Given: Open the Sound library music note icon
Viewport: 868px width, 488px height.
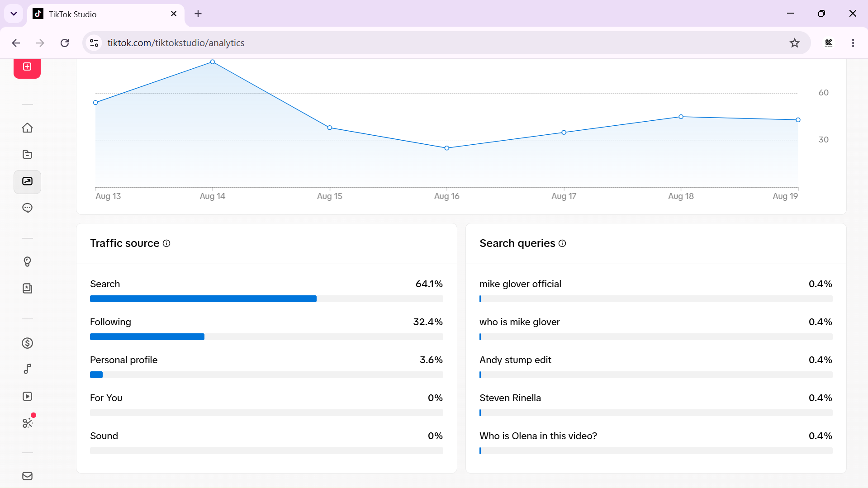Looking at the screenshot, I should [x=27, y=369].
